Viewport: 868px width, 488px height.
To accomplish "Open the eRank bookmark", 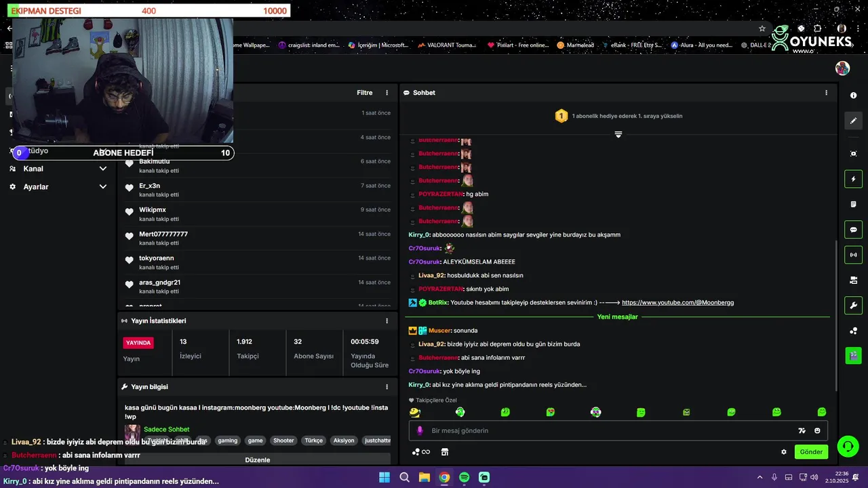I will point(631,45).
